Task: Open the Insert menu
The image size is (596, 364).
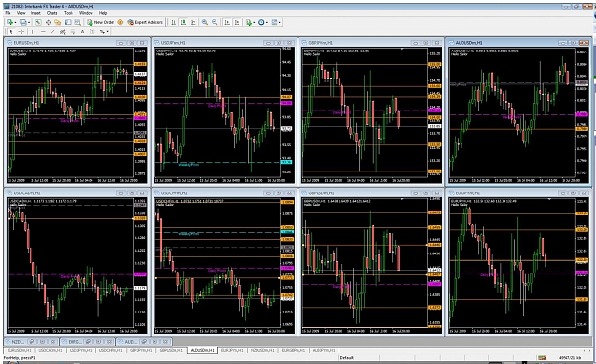Action: pyautogui.click(x=36, y=13)
